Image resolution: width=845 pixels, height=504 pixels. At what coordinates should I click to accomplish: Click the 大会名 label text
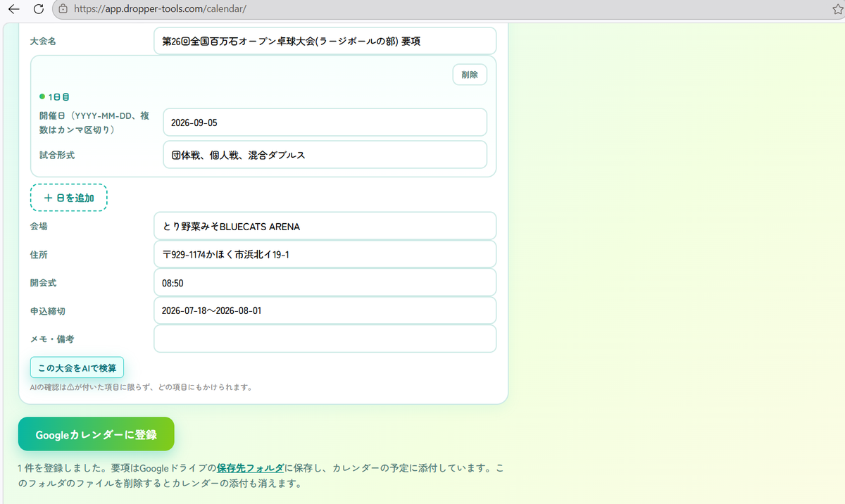43,41
